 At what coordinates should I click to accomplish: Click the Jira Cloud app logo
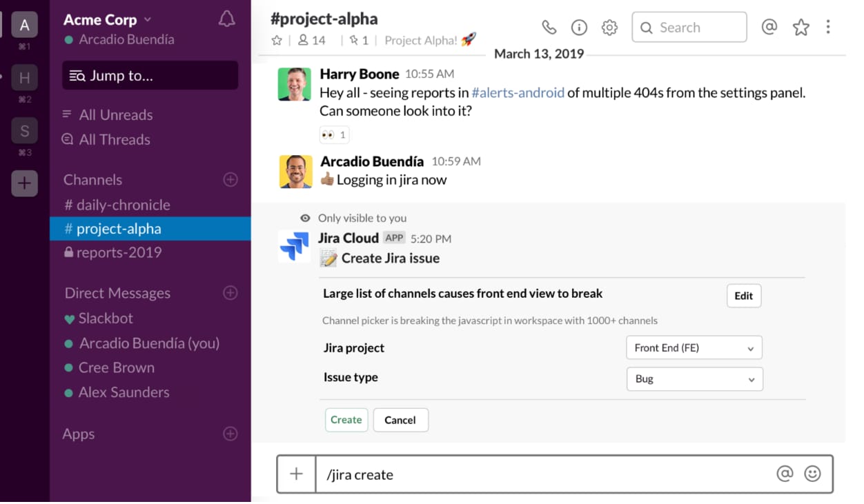coord(295,246)
